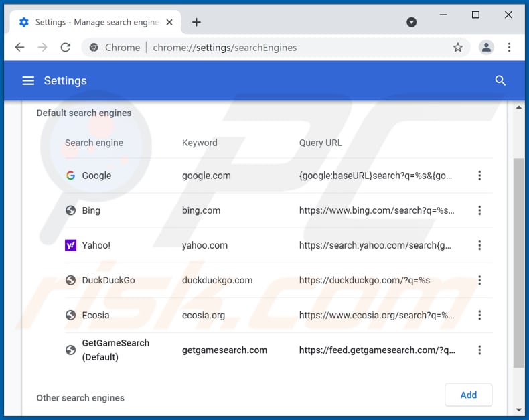Click the scrollbar up arrow
529x420 pixels.
519,107
